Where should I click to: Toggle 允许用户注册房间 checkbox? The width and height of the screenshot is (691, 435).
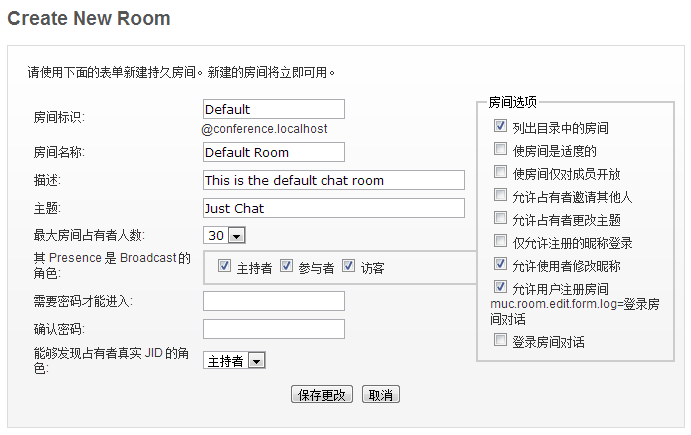coord(500,287)
